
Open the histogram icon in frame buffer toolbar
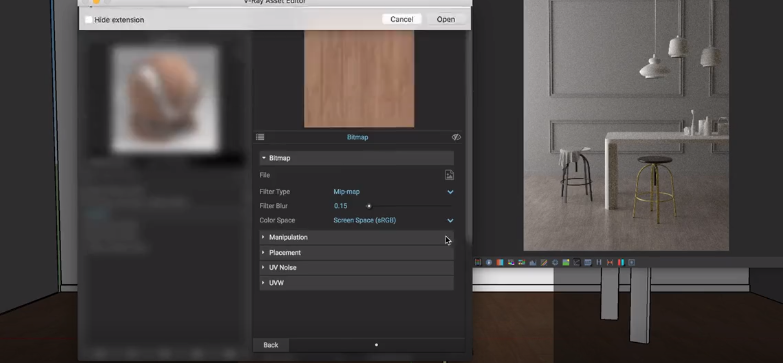533,262
